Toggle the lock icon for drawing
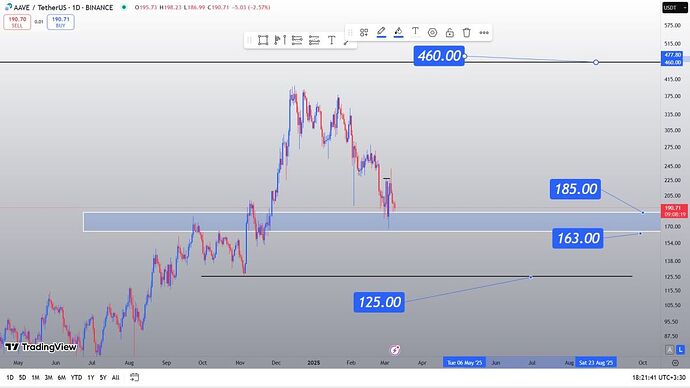Image resolution: width=690 pixels, height=388 pixels. [449, 33]
